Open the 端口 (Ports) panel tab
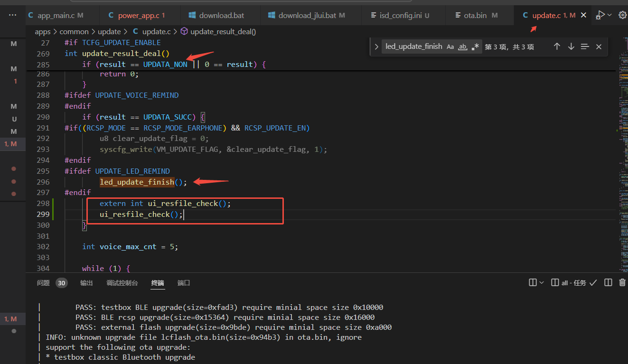The image size is (628, 364). tap(184, 283)
